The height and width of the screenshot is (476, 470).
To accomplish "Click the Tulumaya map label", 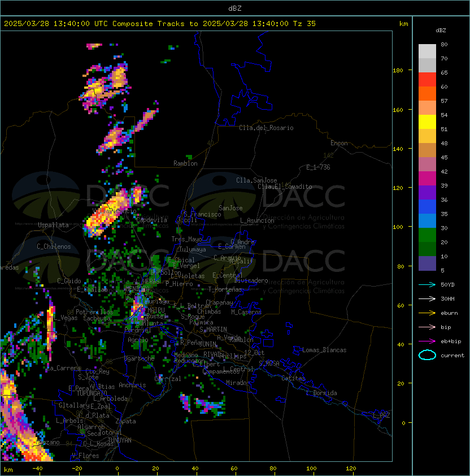I will [193, 249].
